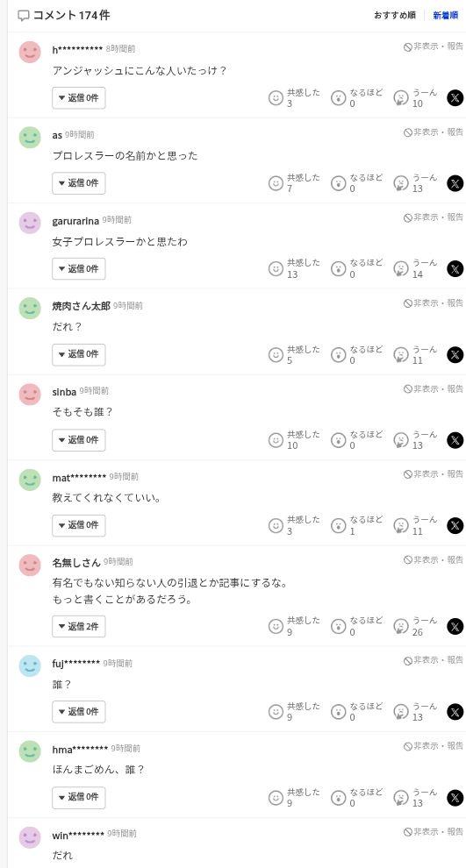This screenshot has height=868, width=466.
Task: Click なるほど icon on hma******** comment
Action: [x=338, y=798]
